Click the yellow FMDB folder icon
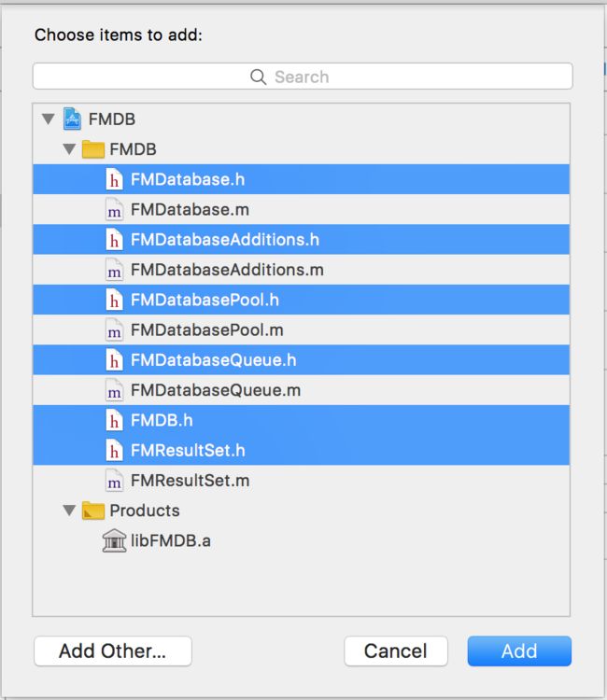 coord(92,149)
